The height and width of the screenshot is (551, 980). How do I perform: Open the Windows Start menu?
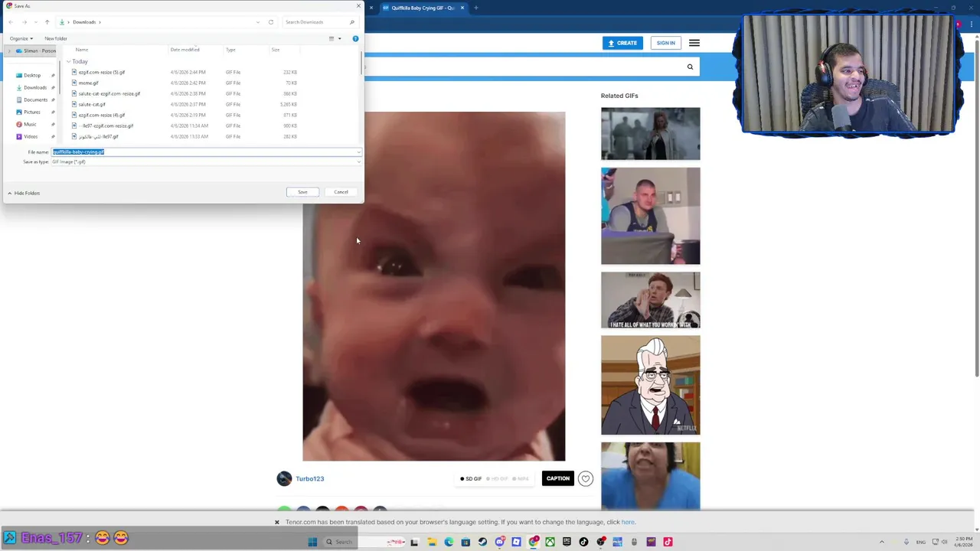pyautogui.click(x=312, y=542)
